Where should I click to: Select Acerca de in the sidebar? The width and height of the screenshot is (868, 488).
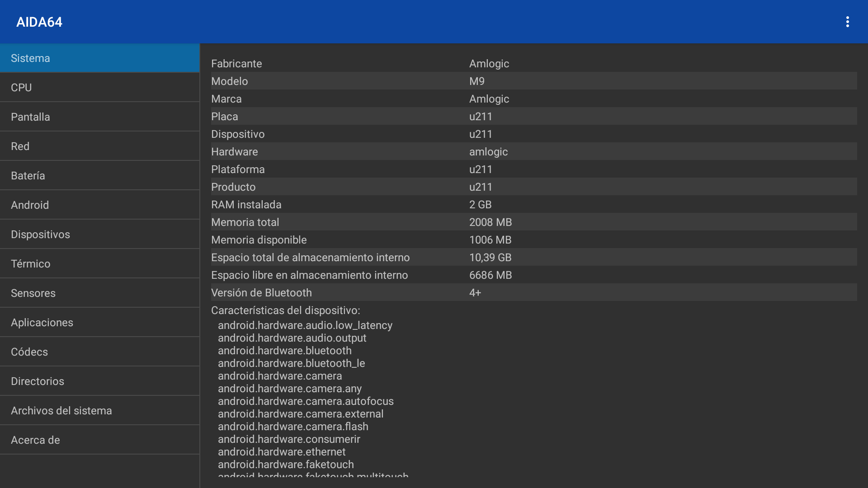[x=99, y=440]
